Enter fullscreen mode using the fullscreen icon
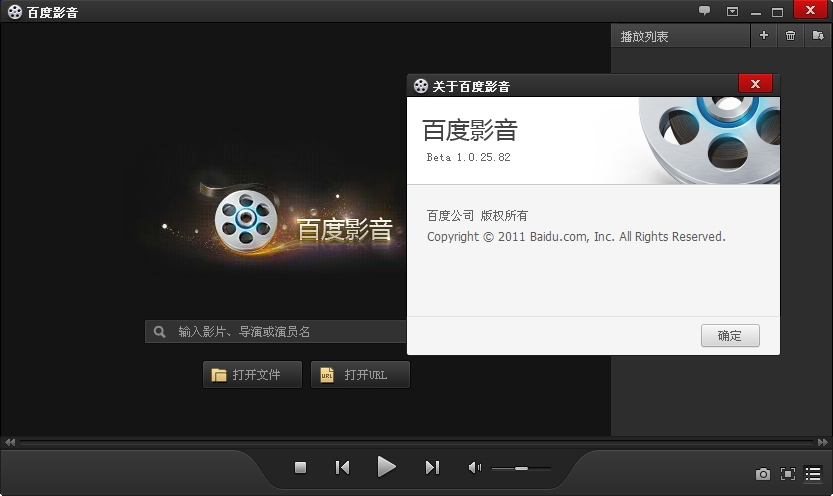 coord(788,474)
